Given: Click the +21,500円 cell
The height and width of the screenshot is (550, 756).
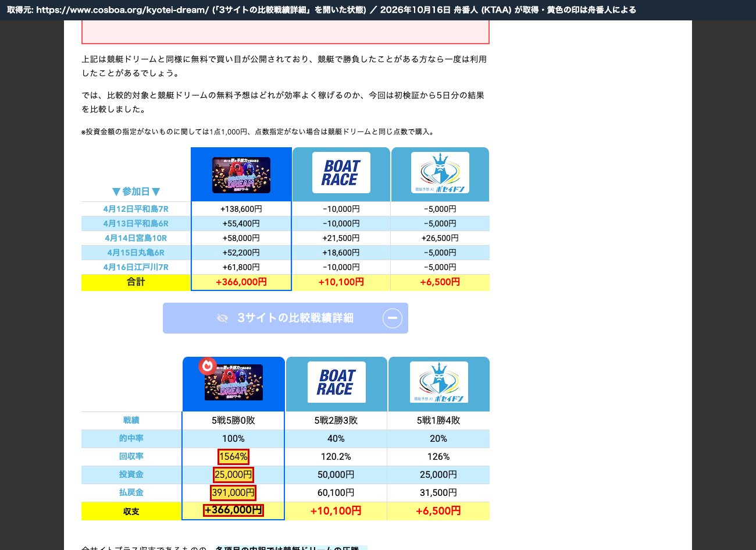Looking at the screenshot, I should (341, 238).
